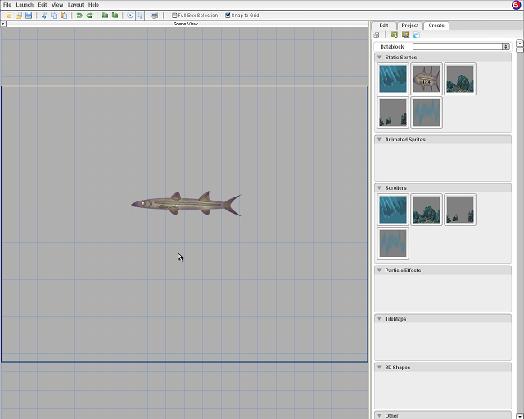This screenshot has height=419, width=524.
Task: Open the File menu
Action: [x=7, y=5]
